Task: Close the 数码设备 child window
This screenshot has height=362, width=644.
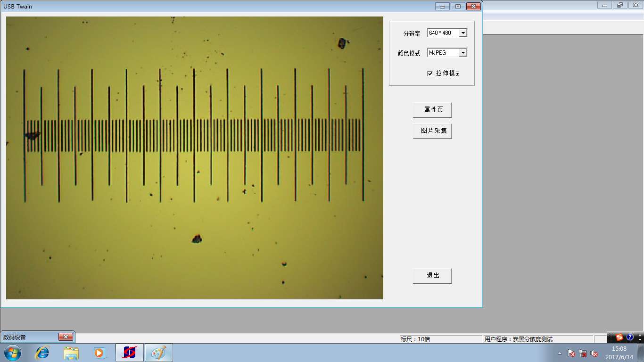Action: click(x=66, y=337)
